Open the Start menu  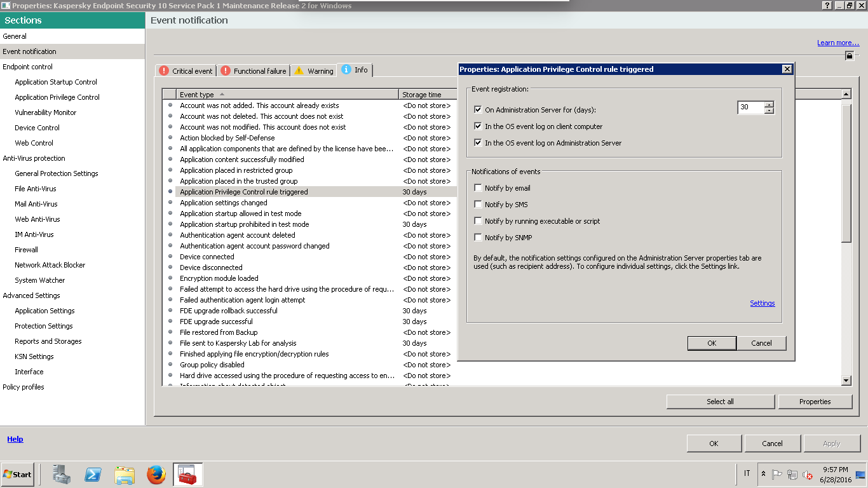18,474
